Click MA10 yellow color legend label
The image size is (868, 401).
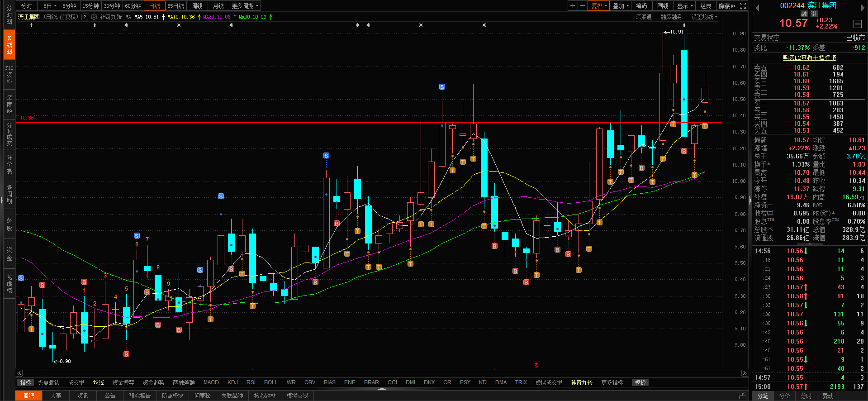pos(181,17)
